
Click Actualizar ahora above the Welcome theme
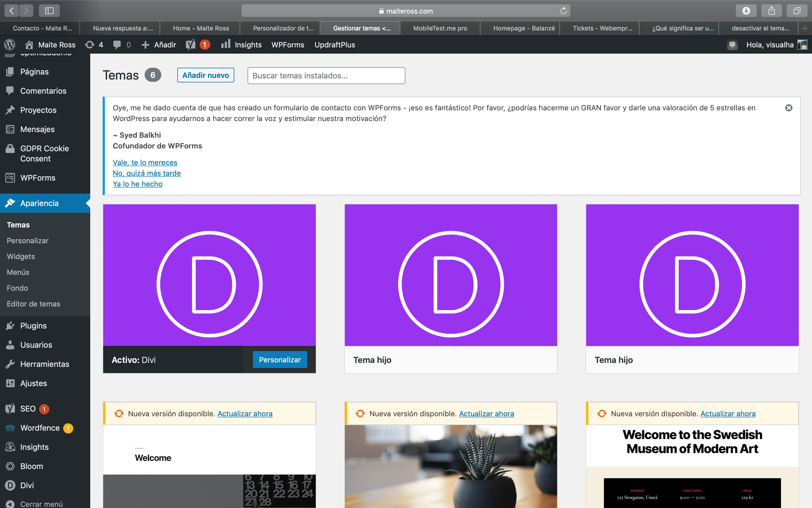pyautogui.click(x=245, y=413)
